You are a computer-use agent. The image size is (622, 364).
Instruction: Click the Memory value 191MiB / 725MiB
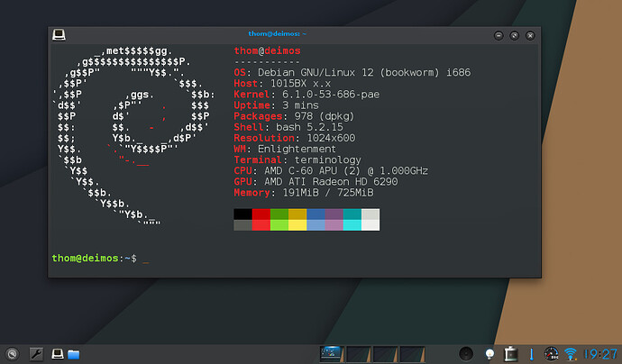pyautogui.click(x=327, y=193)
